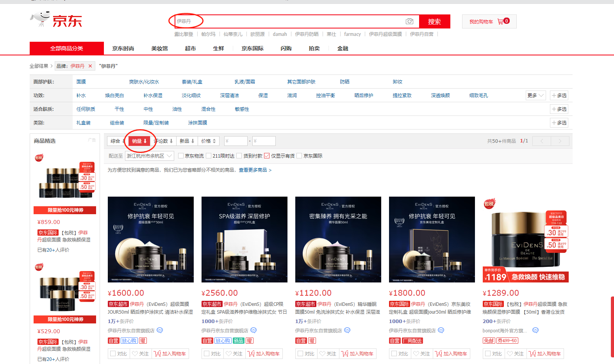614x364 pixels.
Task: Click 查看更多商品 link
Action: 255,170
